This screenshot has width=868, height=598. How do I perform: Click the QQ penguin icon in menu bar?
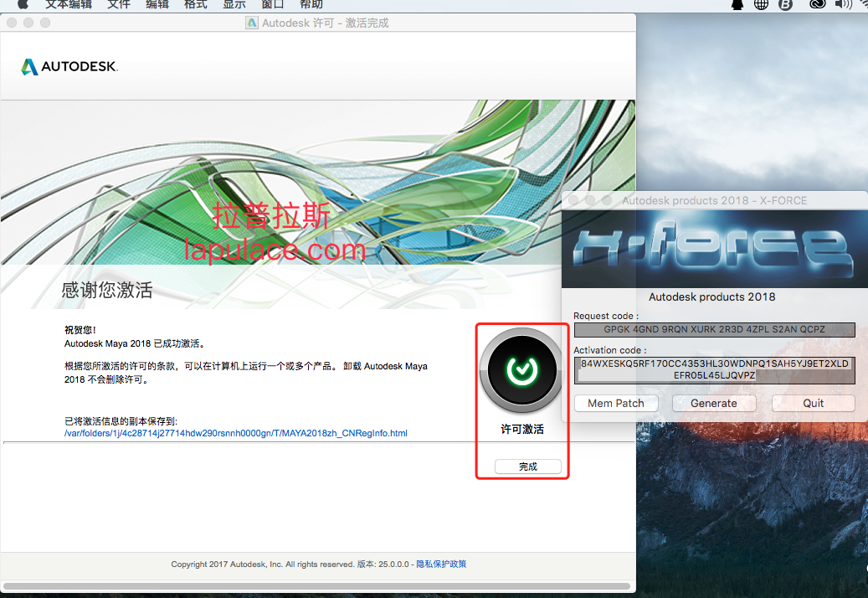[737, 4]
